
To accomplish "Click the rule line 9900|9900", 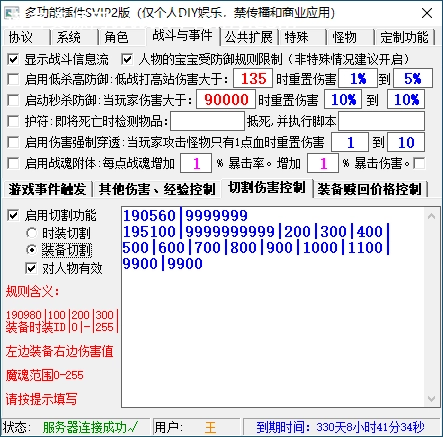I will pos(163,264).
